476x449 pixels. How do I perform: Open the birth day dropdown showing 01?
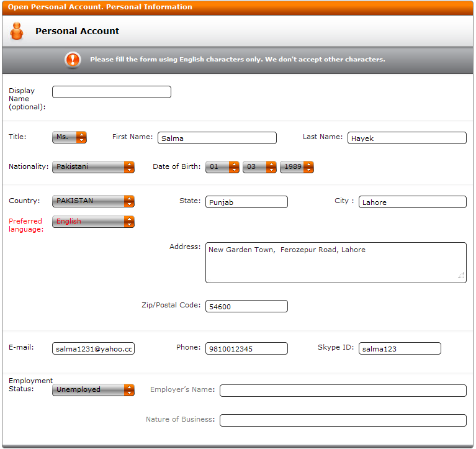(222, 167)
